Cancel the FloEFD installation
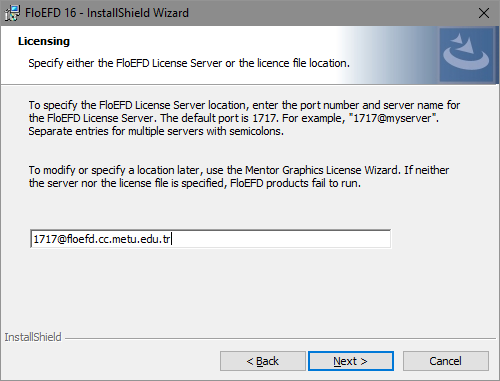This screenshot has width=500, height=381. pos(446,361)
